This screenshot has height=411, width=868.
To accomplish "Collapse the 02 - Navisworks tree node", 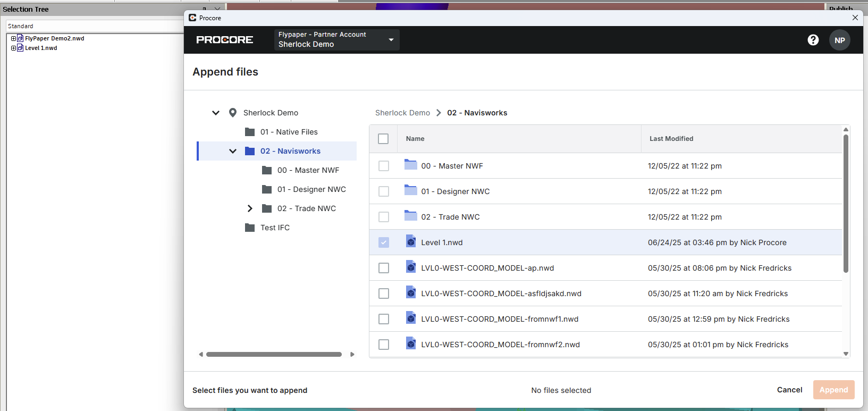I will tap(233, 151).
